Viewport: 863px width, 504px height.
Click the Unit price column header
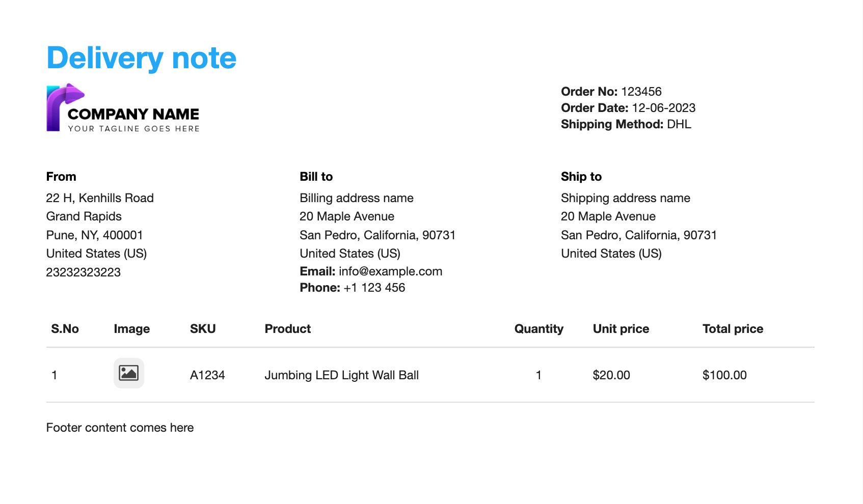tap(621, 329)
